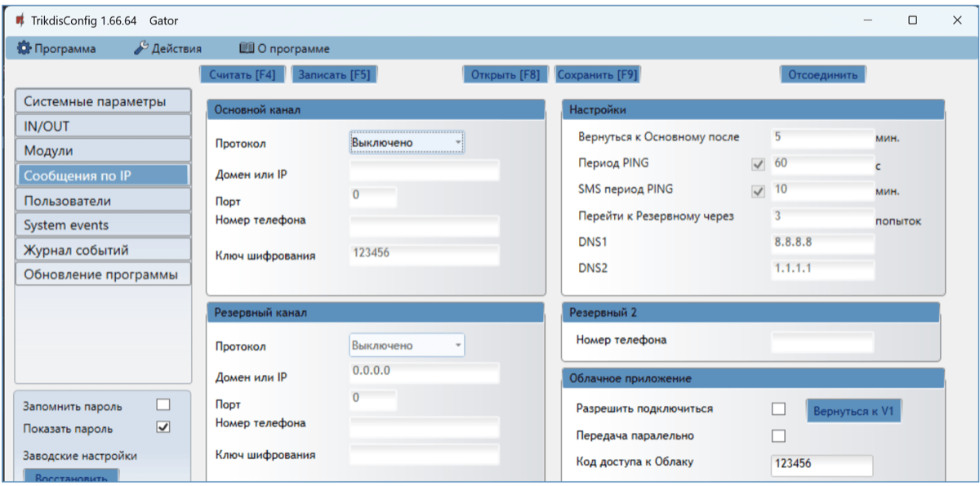Viewport: 980px width, 486px height.
Task: Click the TrikdisConfig app icon in title bar
Action: point(18,20)
